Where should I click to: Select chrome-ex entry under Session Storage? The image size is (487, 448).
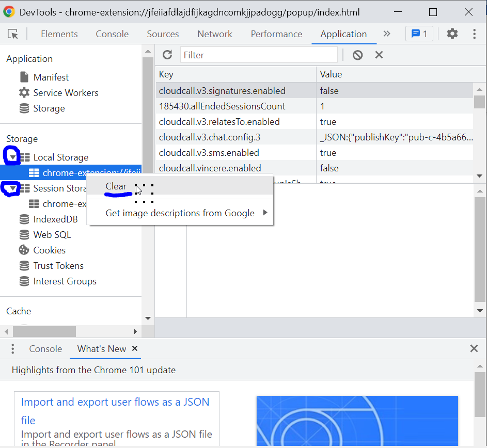(57, 204)
